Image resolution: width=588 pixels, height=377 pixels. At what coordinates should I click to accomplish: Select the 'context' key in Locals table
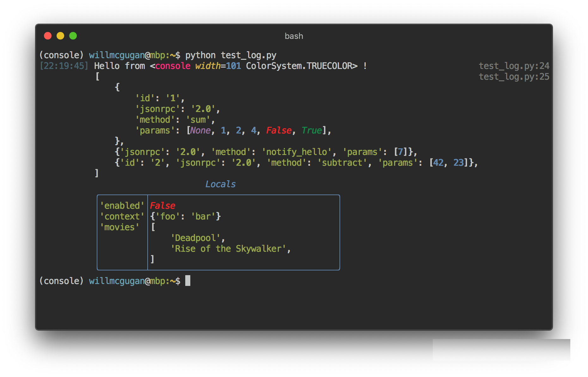122,216
